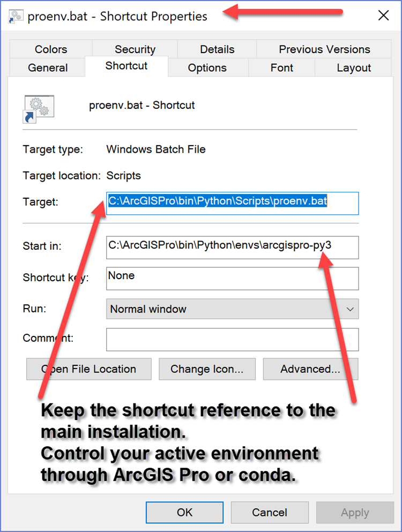Open the Details tab

point(217,49)
